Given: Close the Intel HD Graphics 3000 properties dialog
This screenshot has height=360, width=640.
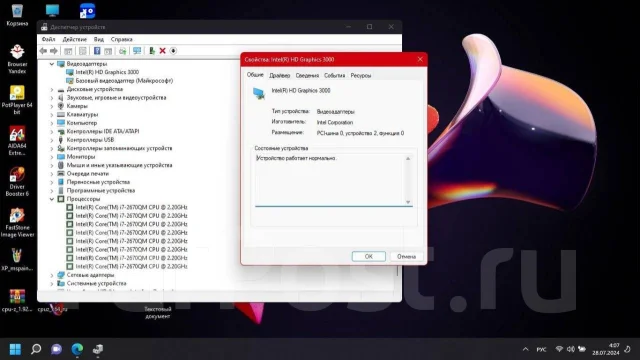Looking at the screenshot, I should click(420, 60).
